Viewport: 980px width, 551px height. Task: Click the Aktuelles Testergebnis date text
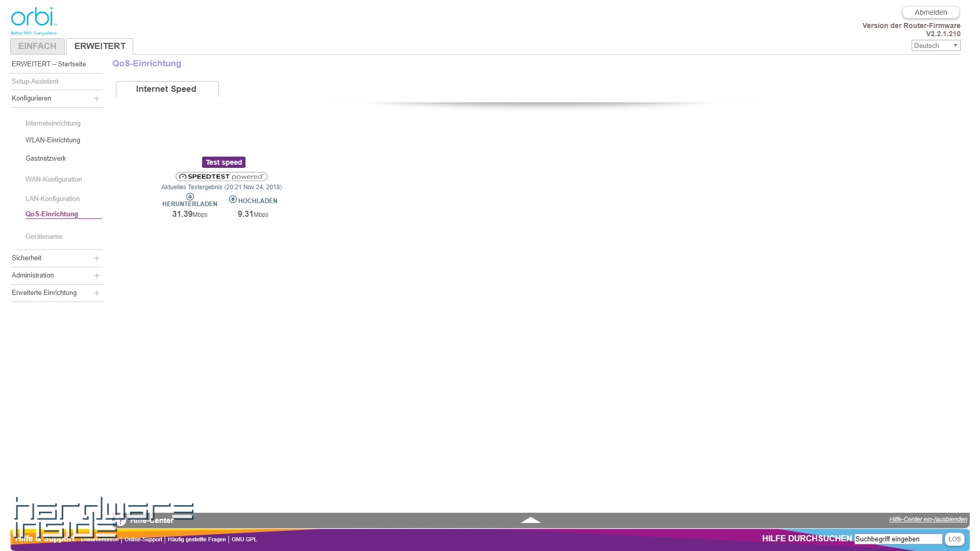pyautogui.click(x=222, y=187)
